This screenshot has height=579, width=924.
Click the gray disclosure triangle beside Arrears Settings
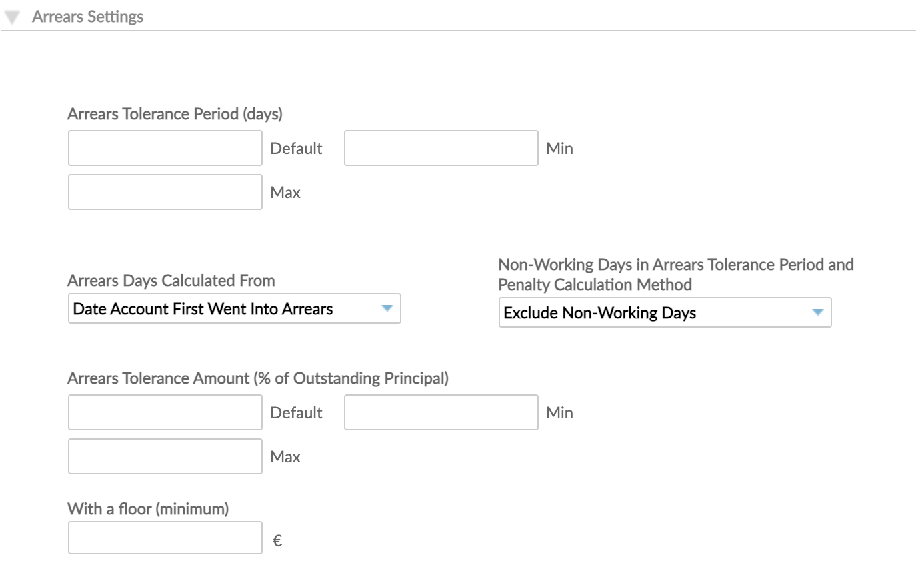click(12, 16)
